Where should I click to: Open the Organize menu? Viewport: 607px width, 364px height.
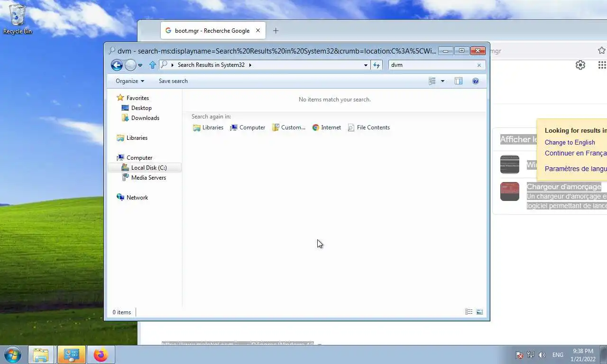coord(129,81)
